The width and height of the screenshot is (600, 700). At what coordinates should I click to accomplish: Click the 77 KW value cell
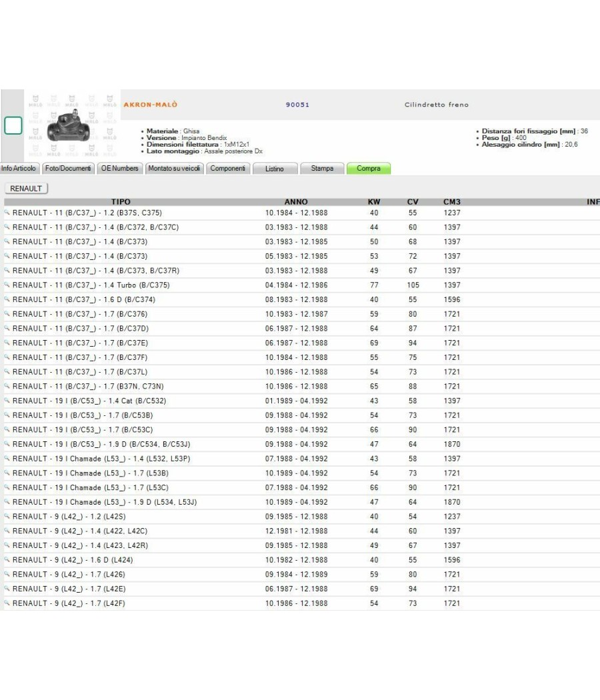tap(374, 285)
